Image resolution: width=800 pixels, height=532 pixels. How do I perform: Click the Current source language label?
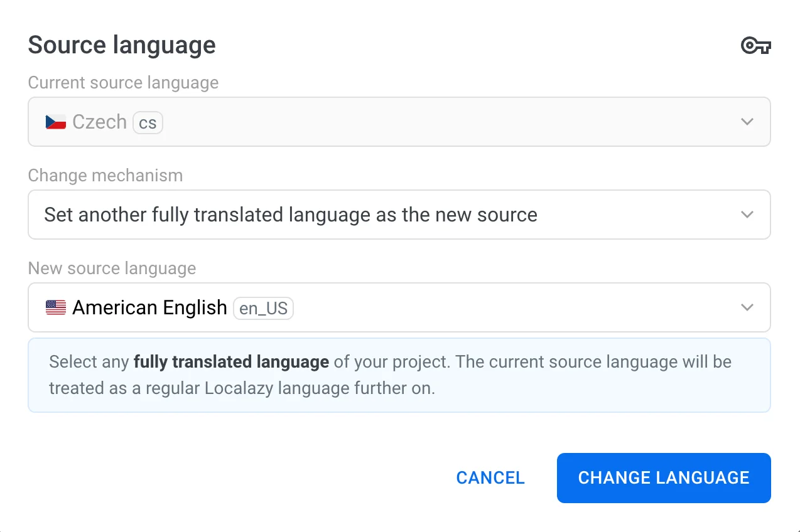pos(123,82)
